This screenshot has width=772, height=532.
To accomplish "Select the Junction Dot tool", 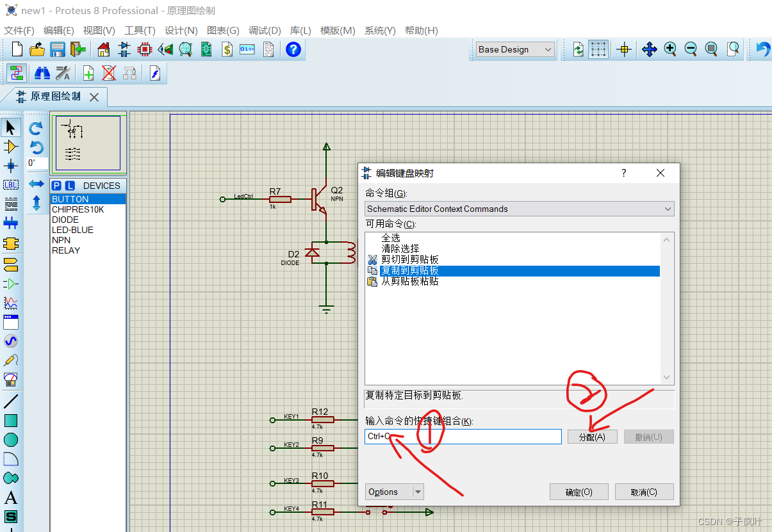I will tap(11, 166).
